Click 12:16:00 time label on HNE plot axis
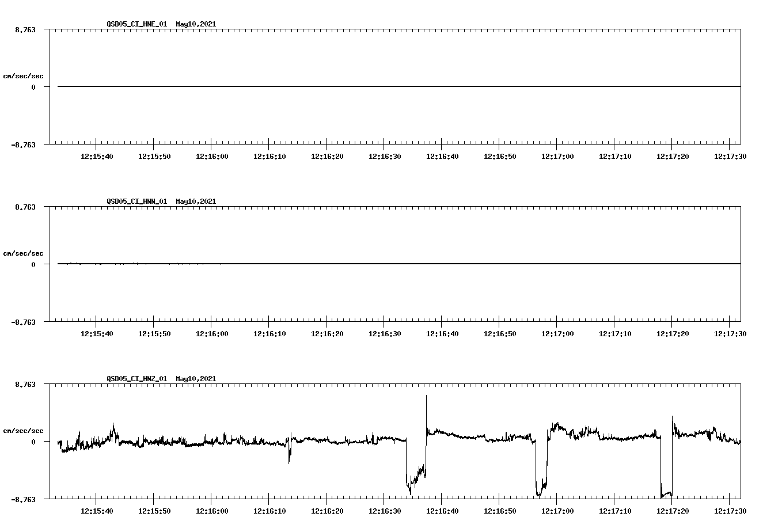Screen dimensions: 782x532 [212, 156]
